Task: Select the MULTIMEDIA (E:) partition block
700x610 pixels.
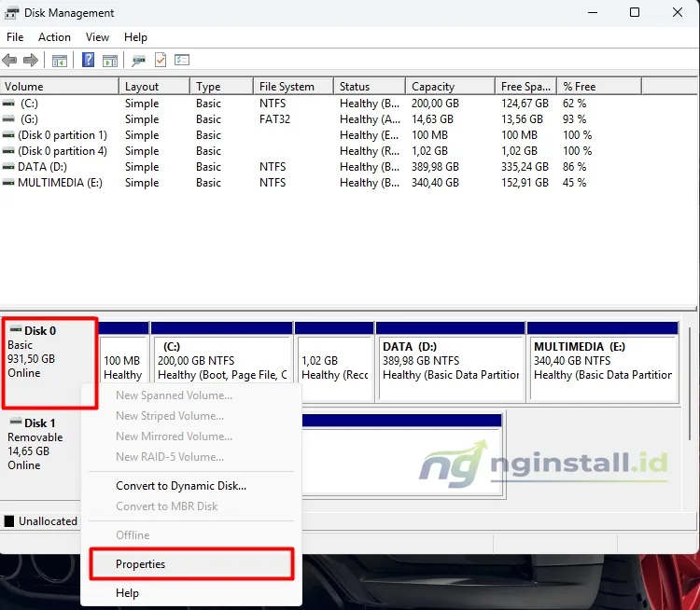Action: (x=603, y=362)
